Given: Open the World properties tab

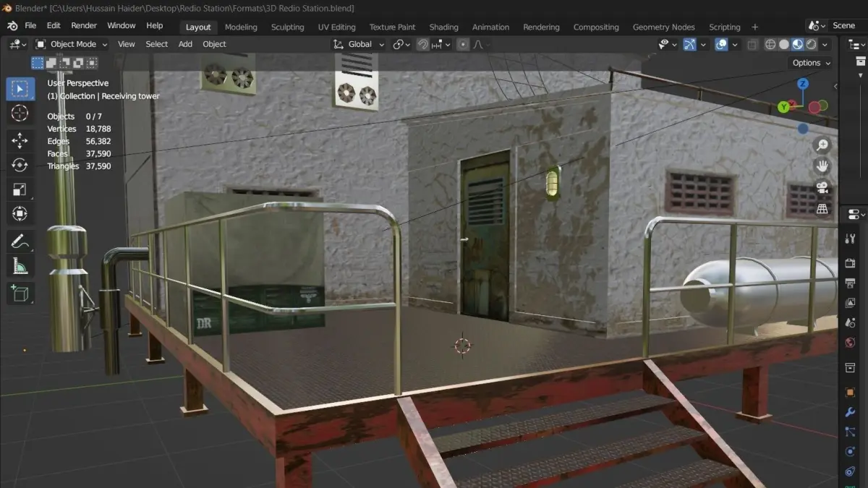Looking at the screenshot, I should [x=851, y=342].
